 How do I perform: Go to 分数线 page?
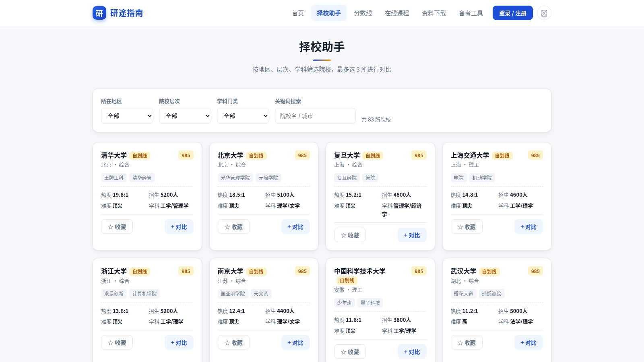tap(363, 13)
